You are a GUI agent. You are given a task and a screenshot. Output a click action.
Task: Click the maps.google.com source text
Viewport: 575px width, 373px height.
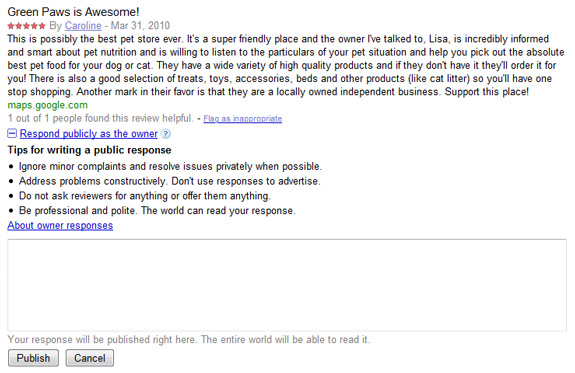coord(48,105)
